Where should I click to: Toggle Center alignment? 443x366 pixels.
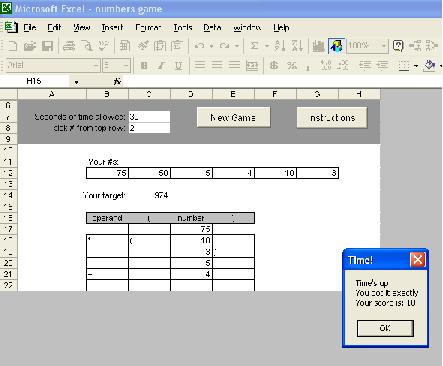[217, 65]
